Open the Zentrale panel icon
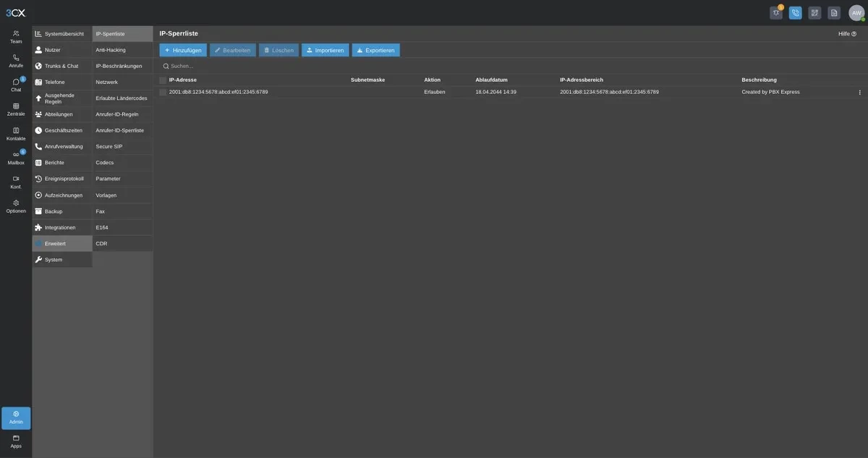Screen dimensions: 868x458 coord(16,109)
